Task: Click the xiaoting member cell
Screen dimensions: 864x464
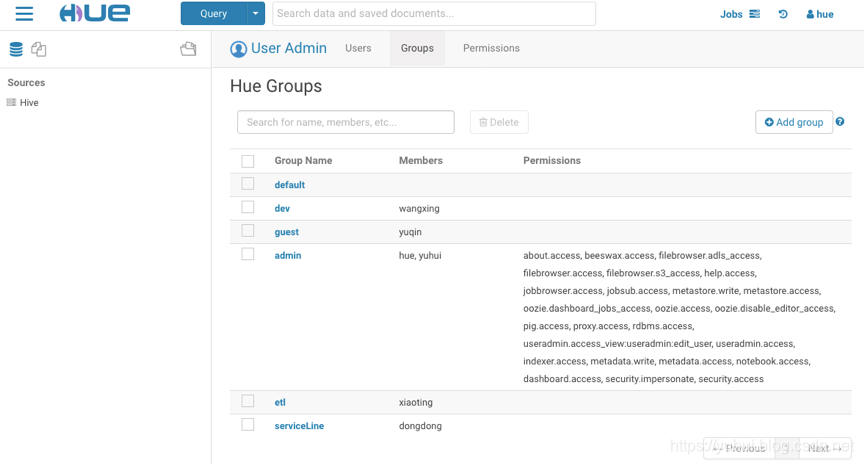Action: pos(415,402)
